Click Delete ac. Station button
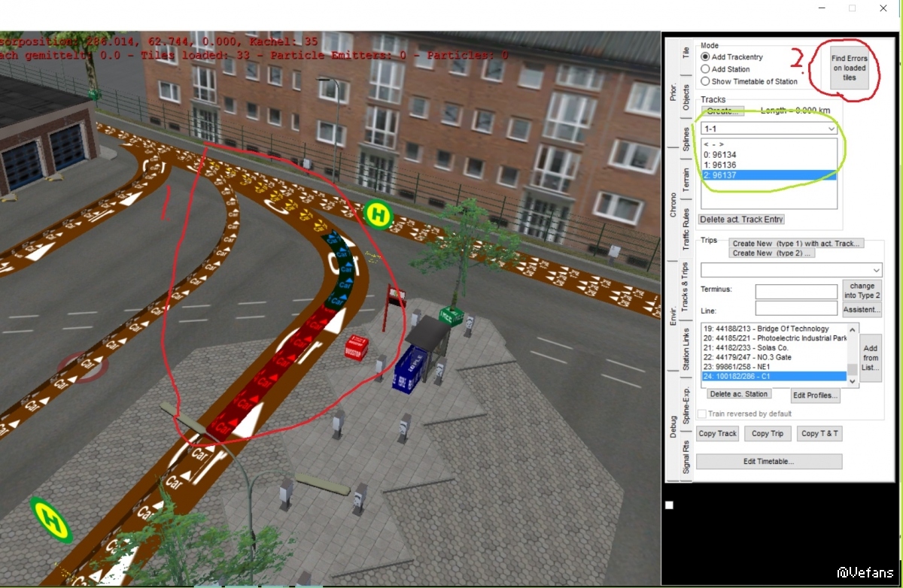 pos(739,394)
